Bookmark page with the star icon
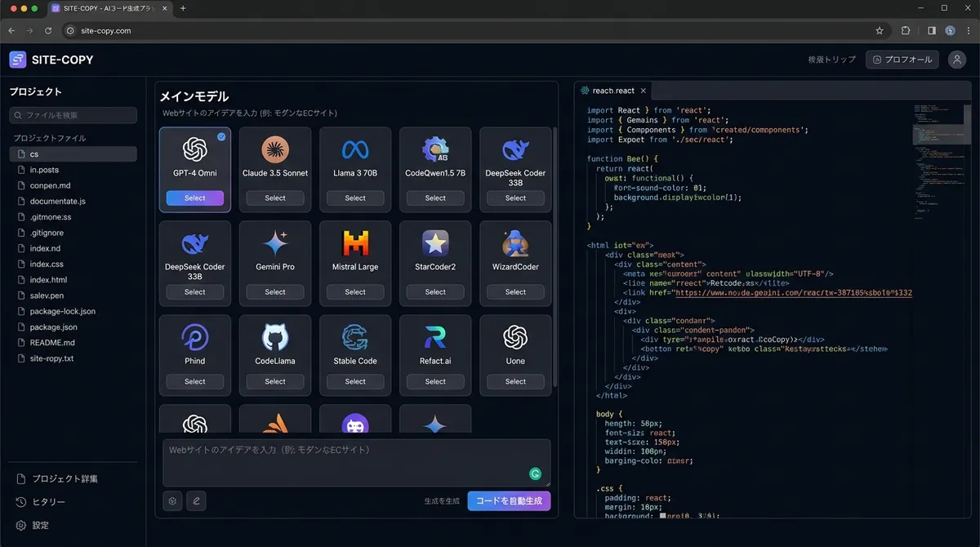980x547 pixels. [880, 30]
